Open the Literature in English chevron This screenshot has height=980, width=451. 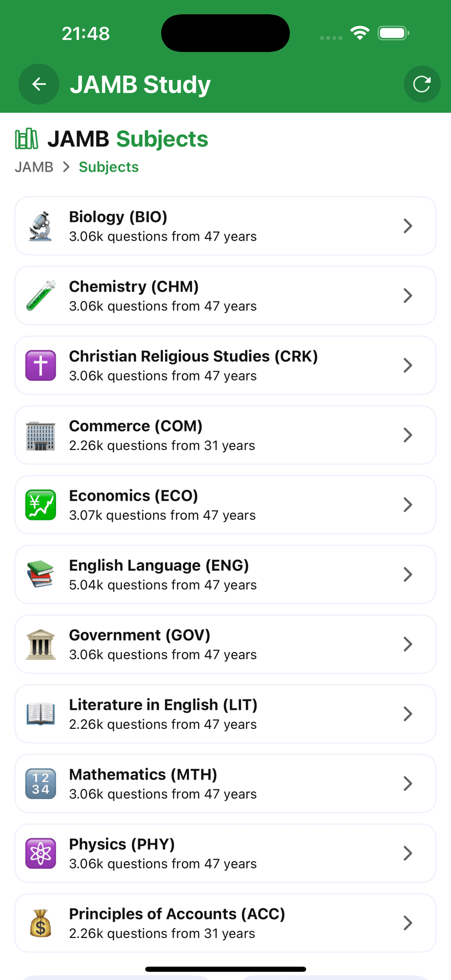(x=407, y=714)
